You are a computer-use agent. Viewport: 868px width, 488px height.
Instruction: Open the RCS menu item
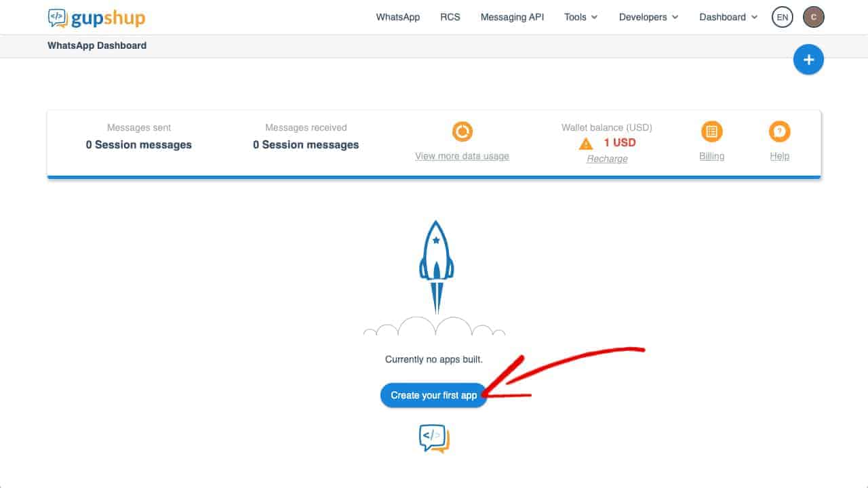coord(450,18)
